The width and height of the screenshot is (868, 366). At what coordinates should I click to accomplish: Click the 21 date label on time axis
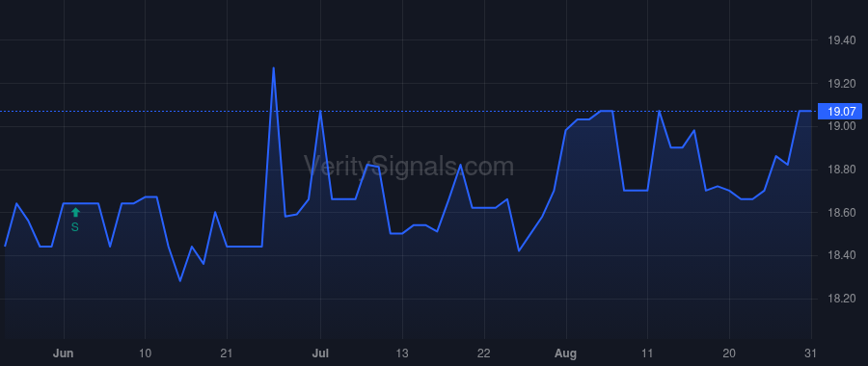227,353
